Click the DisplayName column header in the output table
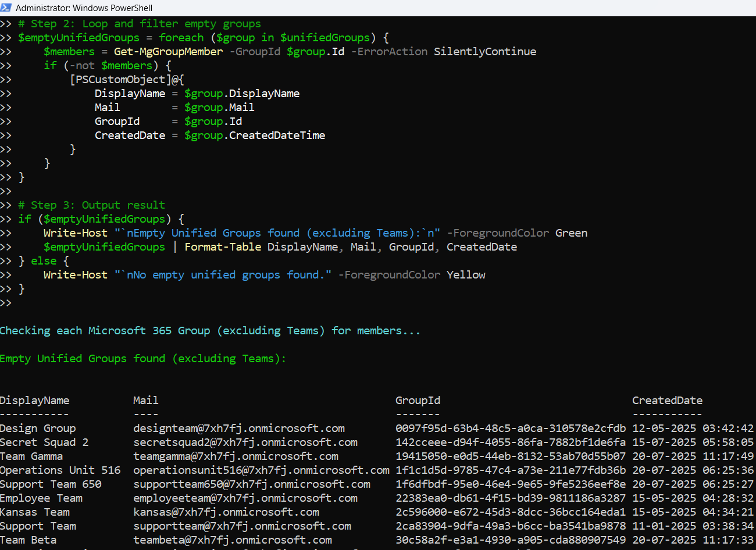The image size is (756, 550). coord(34,400)
